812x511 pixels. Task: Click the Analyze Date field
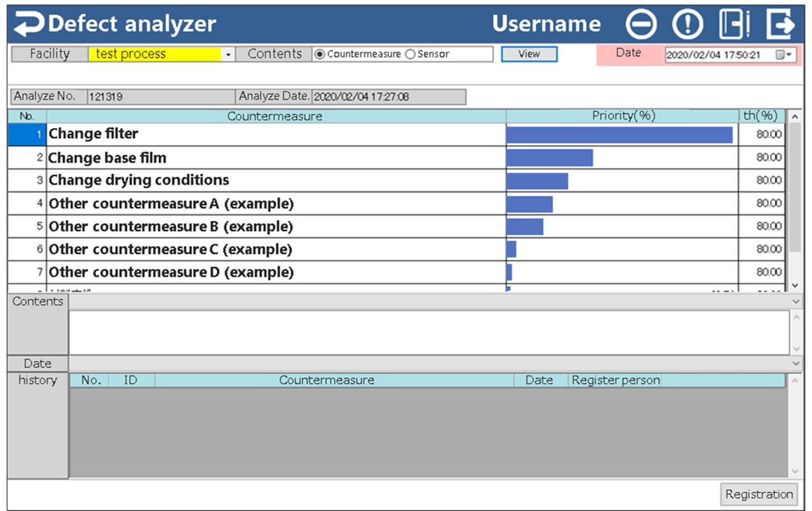(x=389, y=97)
